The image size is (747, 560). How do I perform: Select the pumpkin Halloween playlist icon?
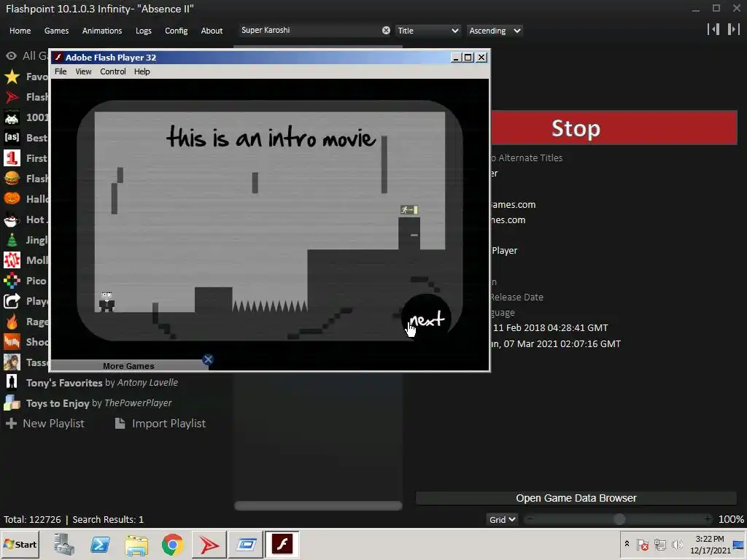12,198
